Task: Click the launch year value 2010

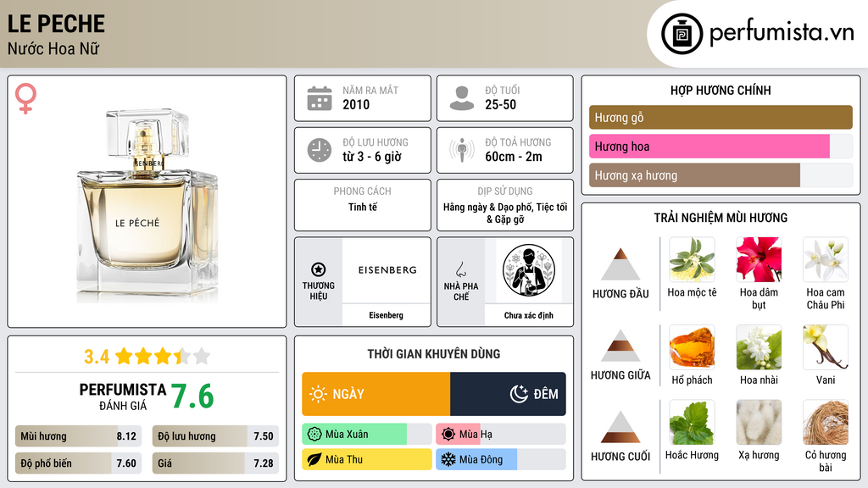Action: [356, 104]
